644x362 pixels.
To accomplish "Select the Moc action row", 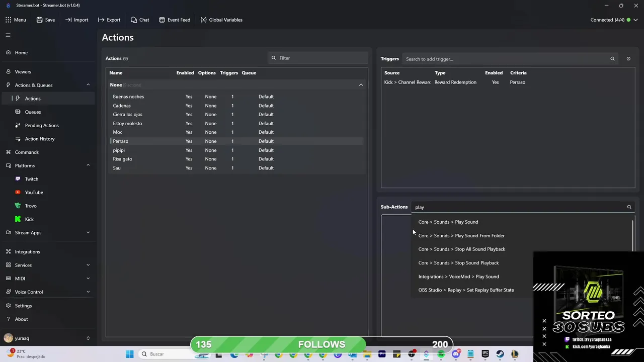I will point(236,132).
